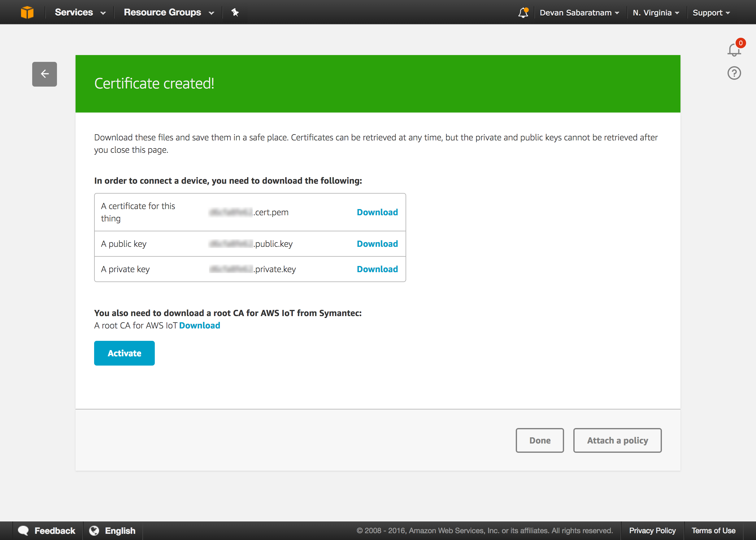Click the AWS orange cube logo

pos(27,12)
